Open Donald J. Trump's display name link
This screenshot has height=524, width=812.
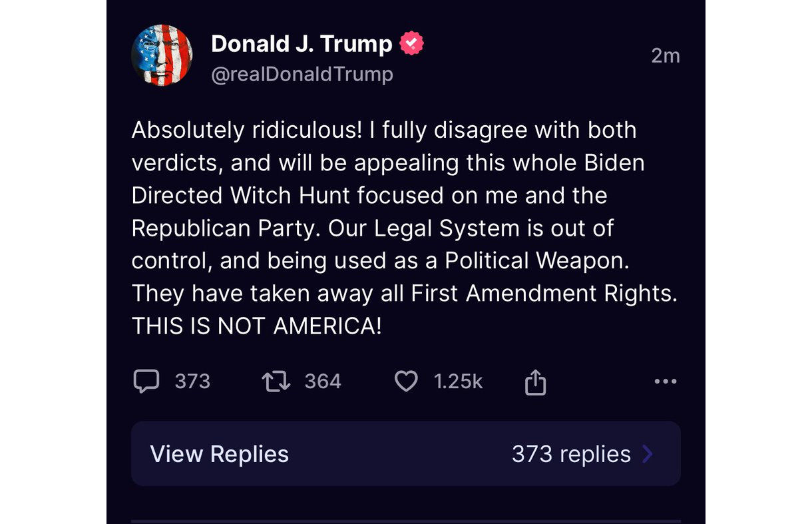[301, 43]
